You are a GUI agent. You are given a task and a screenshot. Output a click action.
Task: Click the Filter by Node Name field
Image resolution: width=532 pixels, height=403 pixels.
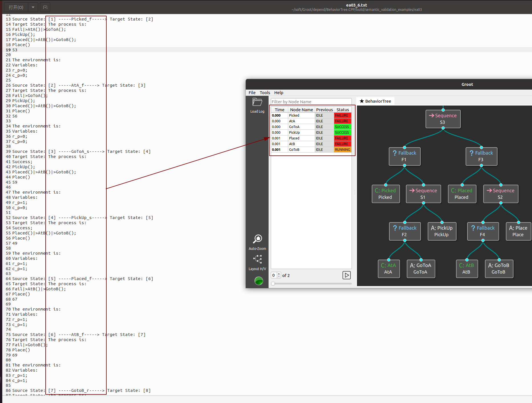tap(311, 102)
